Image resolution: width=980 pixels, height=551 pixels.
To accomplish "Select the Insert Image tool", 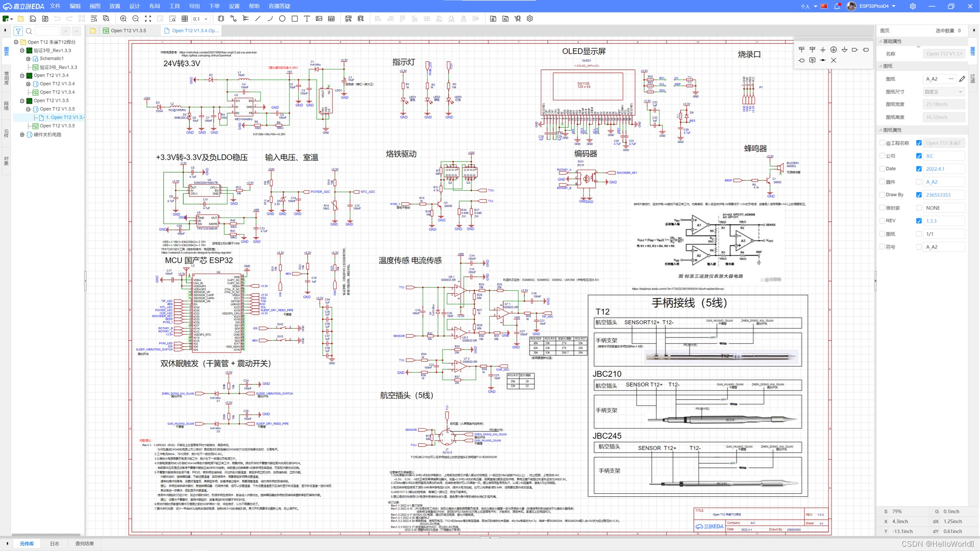I will click(x=319, y=19).
